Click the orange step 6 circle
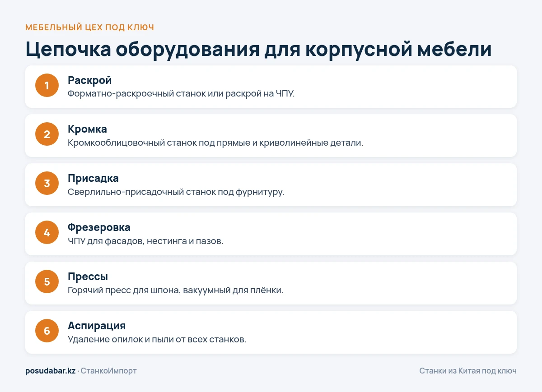The height and width of the screenshot is (392, 542). click(x=47, y=331)
